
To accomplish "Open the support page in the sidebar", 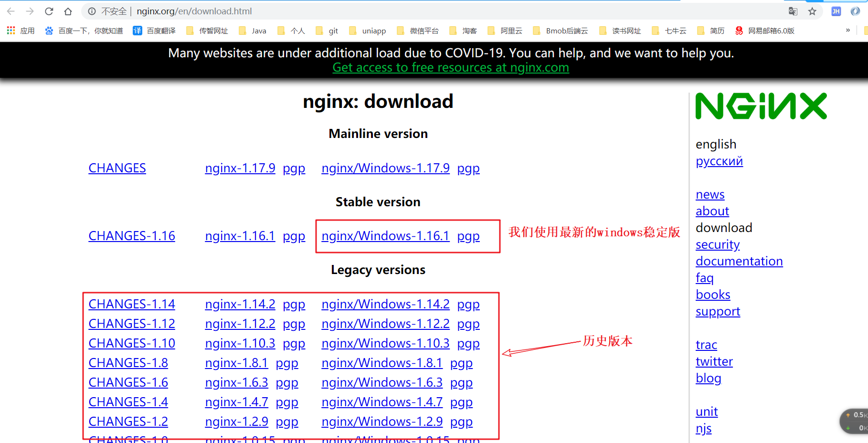I will pos(718,312).
